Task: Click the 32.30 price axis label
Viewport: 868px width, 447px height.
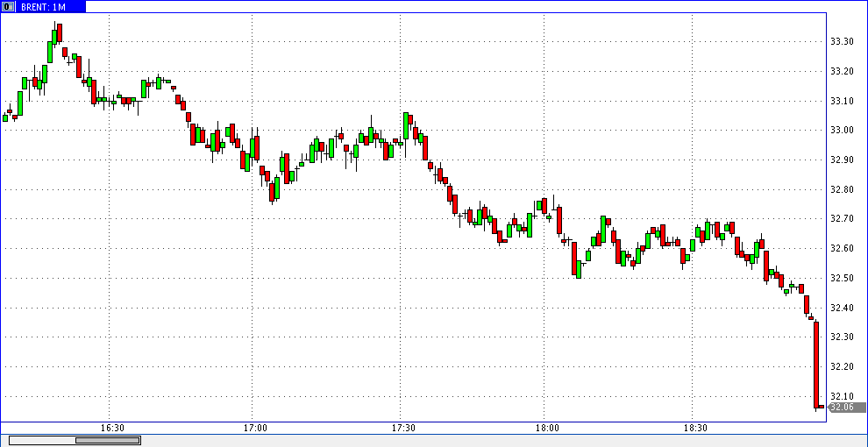Action: click(x=842, y=337)
